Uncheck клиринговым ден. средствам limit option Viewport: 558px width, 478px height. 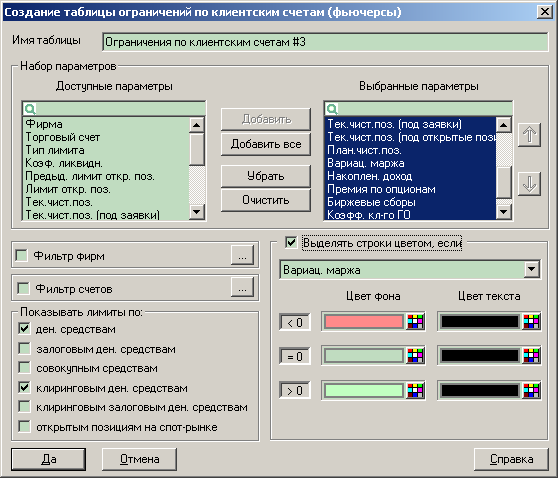point(24,388)
